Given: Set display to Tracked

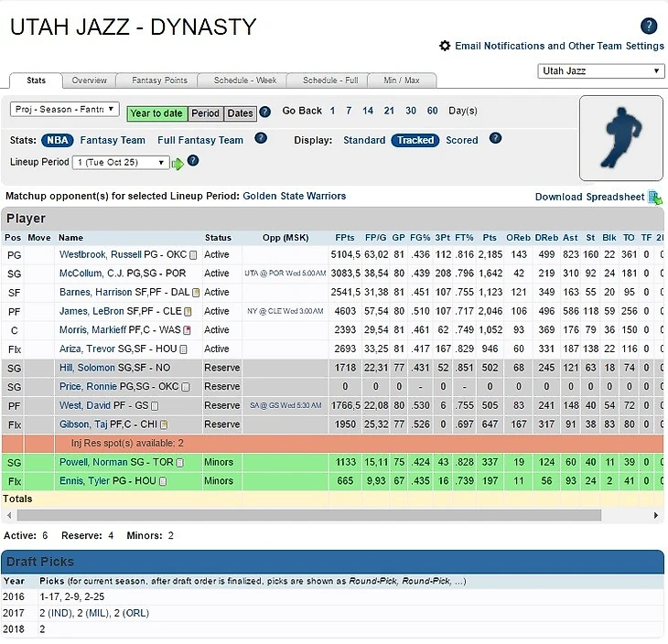Looking at the screenshot, I should (x=415, y=140).
